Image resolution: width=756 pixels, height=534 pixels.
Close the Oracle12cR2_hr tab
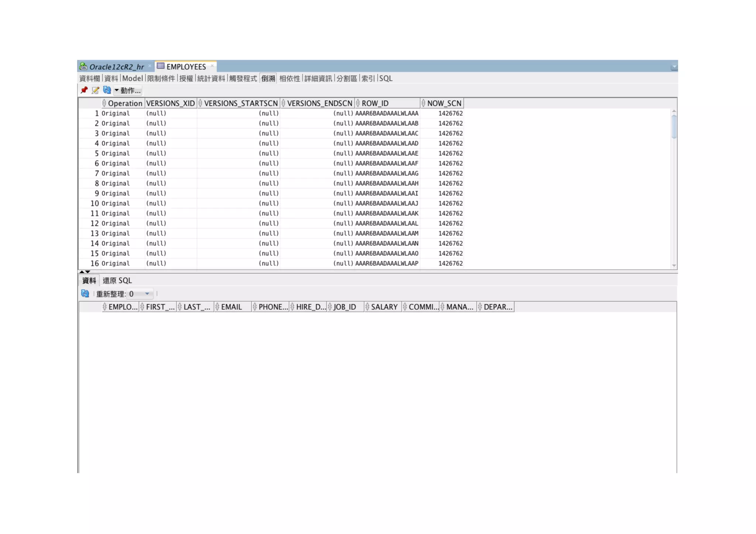tap(150, 66)
